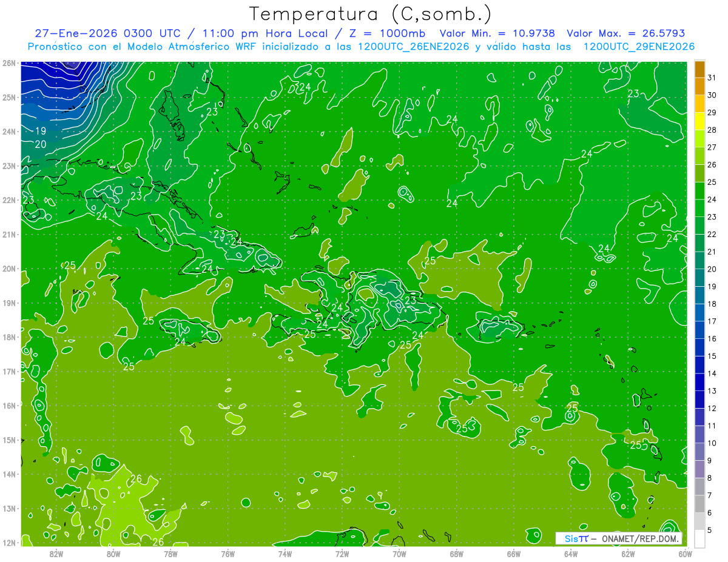Click the 70W longitude axis label
The height and width of the screenshot is (562, 728).
[x=399, y=553]
